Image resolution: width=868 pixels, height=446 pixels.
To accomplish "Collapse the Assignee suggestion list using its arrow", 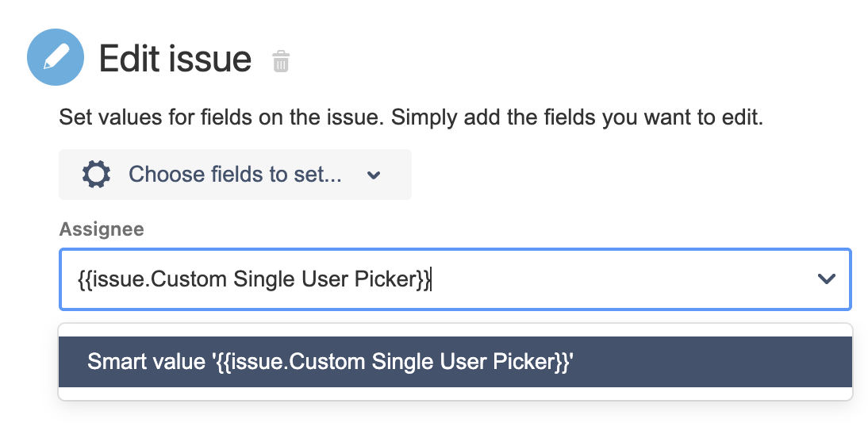I will point(826,279).
